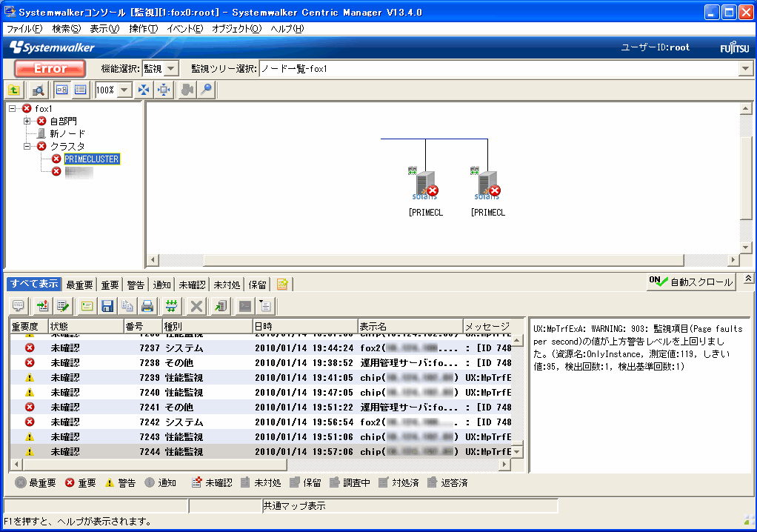Select the 通知 tab

click(161, 285)
